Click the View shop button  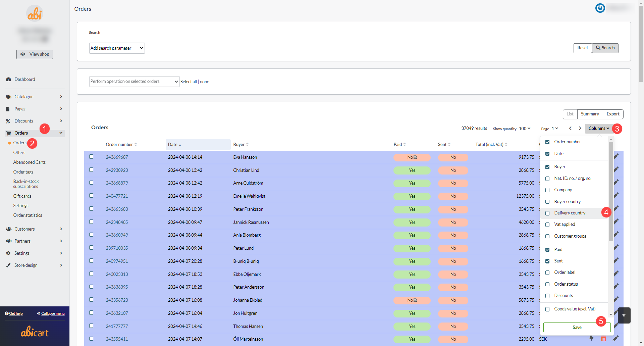click(35, 54)
